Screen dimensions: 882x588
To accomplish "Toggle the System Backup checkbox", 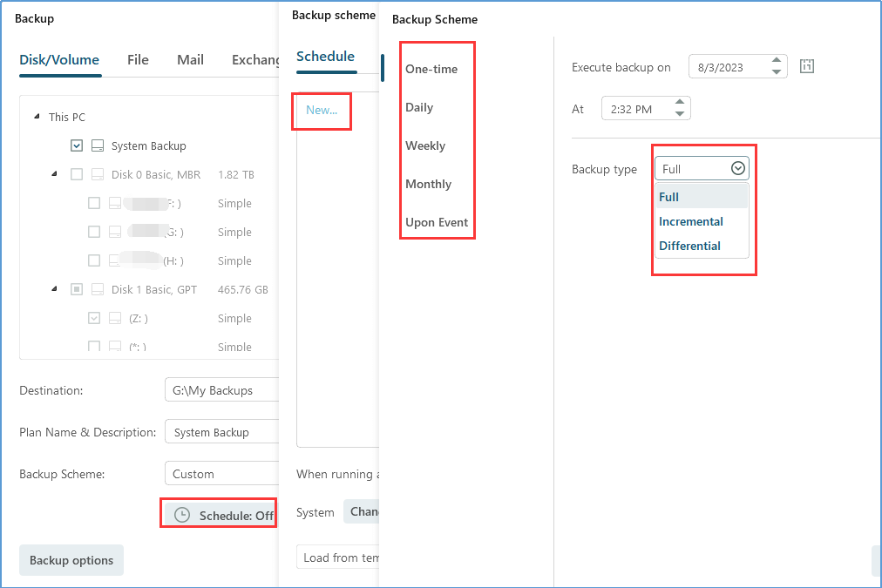I will pos(77,145).
